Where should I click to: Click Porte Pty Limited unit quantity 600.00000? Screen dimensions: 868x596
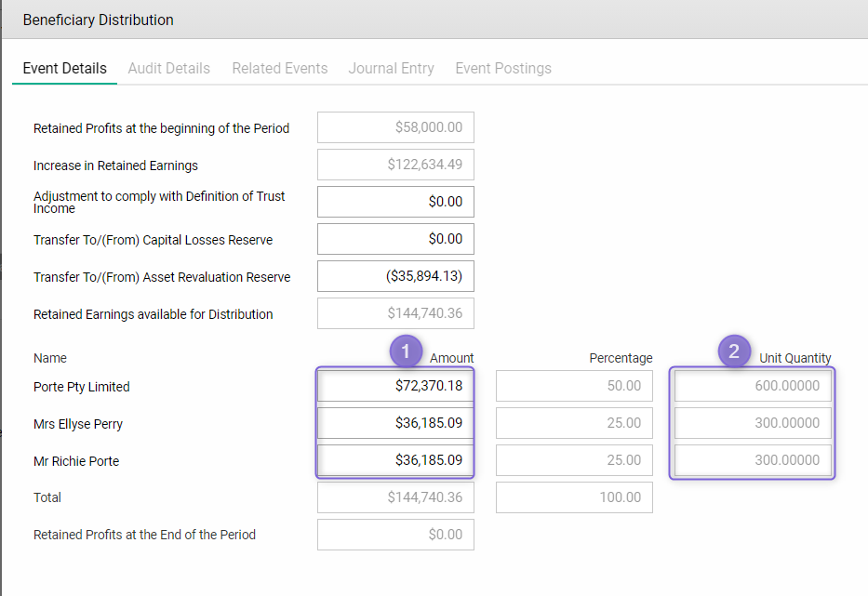753,386
